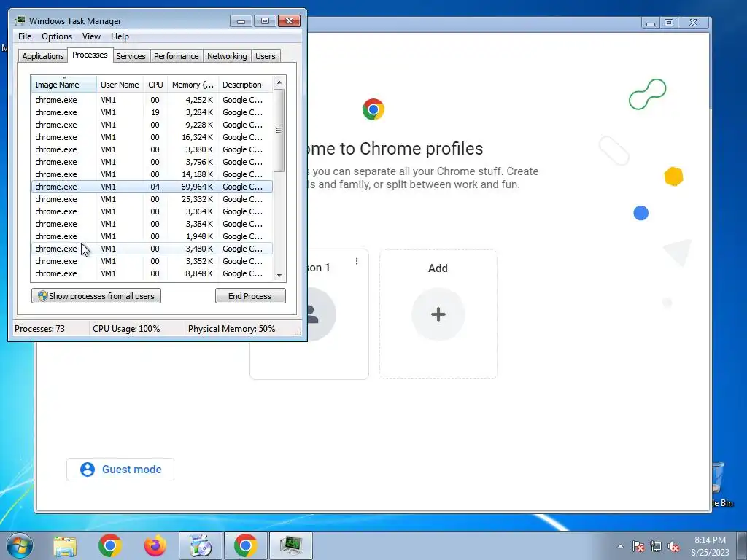This screenshot has width=747, height=560.
Task: Open Guest mode in Chrome
Action: click(120, 470)
